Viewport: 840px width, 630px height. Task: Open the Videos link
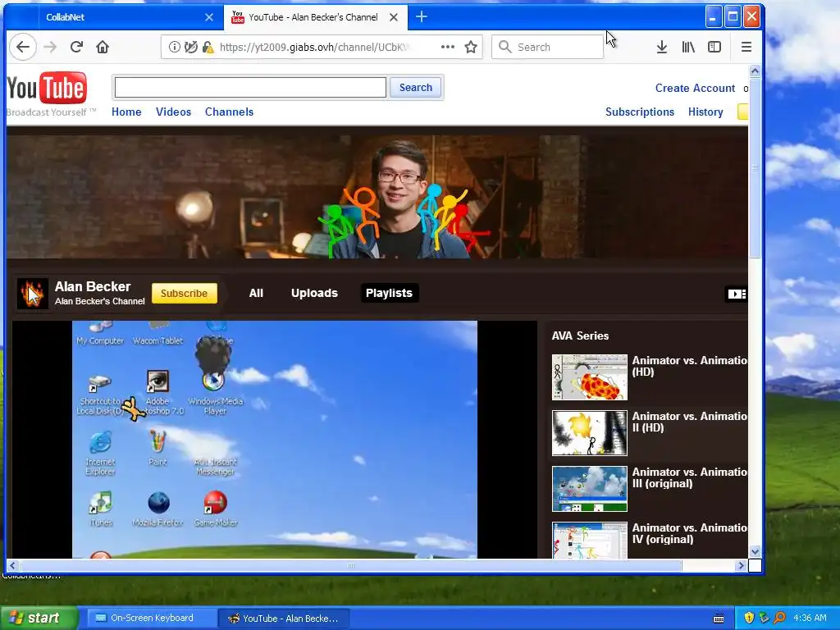(174, 112)
